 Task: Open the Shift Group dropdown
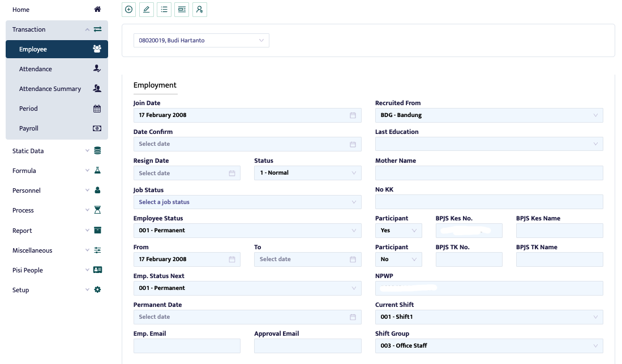tap(488, 346)
